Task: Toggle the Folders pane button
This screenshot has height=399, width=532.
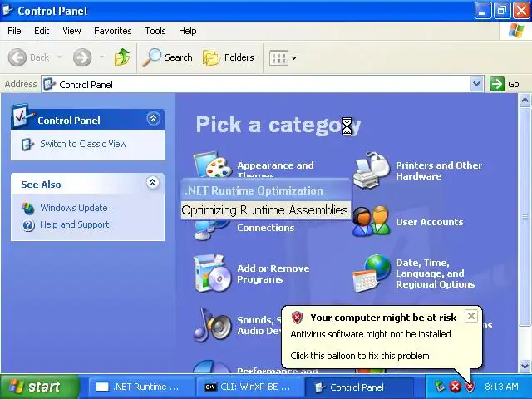Action: [x=229, y=57]
